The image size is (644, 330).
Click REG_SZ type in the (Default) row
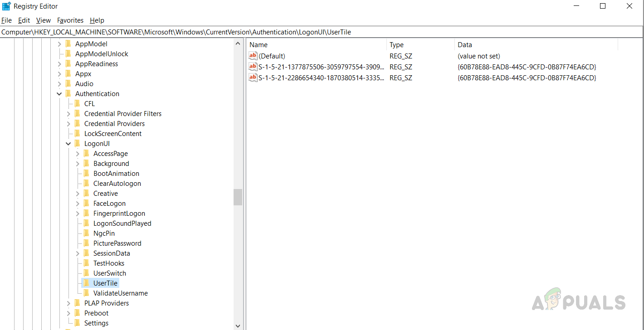click(401, 56)
